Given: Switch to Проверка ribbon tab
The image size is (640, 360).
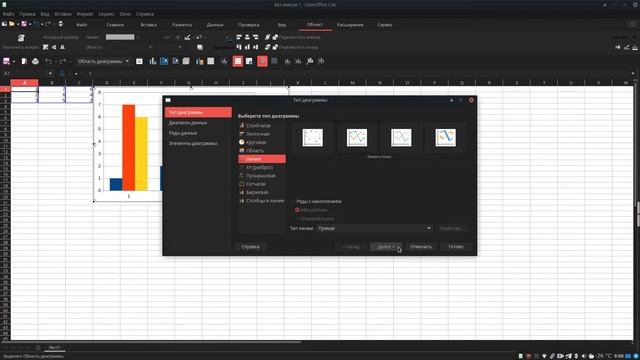Looking at the screenshot, I should [x=249, y=25].
